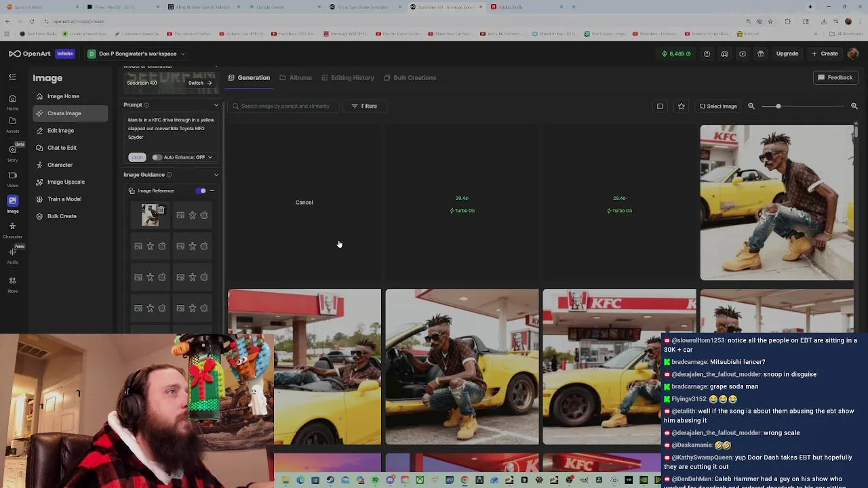Open Train a Model menu item

point(70,199)
